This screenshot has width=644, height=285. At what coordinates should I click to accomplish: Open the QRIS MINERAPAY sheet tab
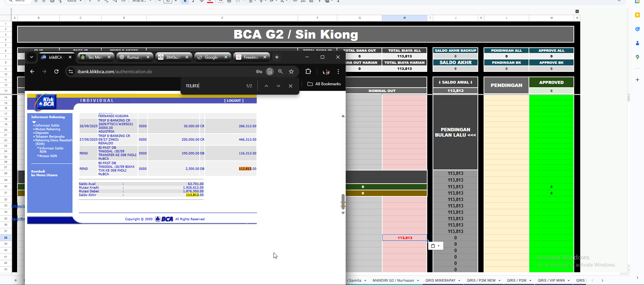440,281
